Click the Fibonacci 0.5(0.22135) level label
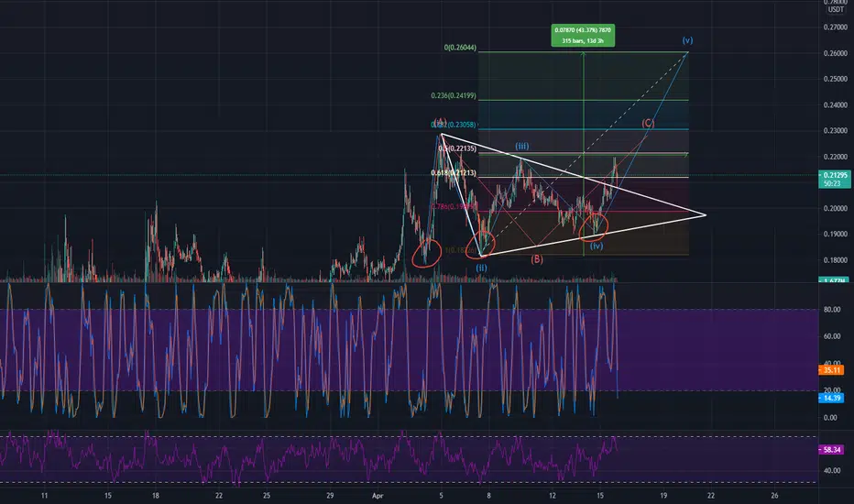 point(457,148)
